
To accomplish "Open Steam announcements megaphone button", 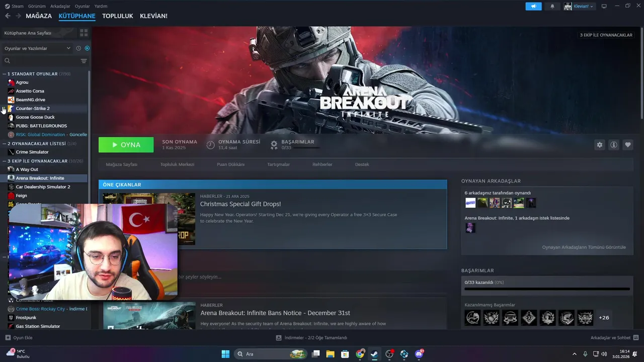I will [533, 6].
